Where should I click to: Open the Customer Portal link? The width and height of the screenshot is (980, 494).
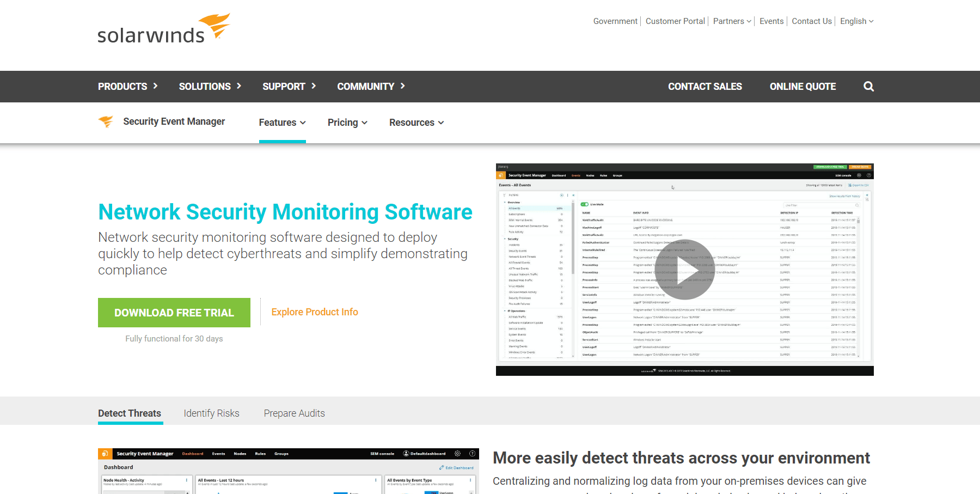coord(675,21)
